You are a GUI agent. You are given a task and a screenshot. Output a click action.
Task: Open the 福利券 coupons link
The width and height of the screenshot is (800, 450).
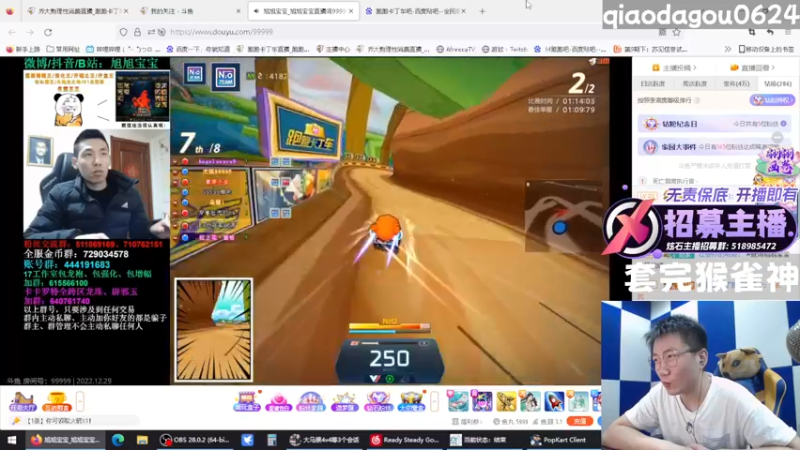coord(467,421)
